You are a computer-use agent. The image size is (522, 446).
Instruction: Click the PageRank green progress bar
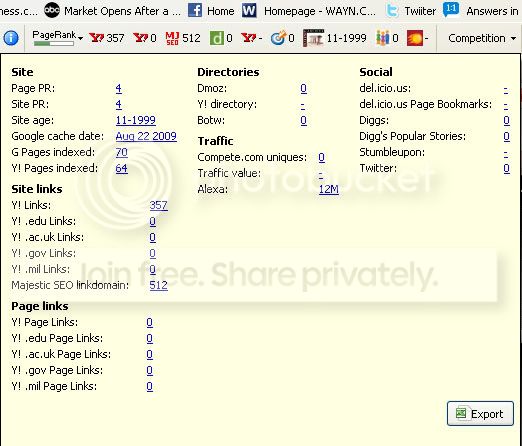[x=54, y=43]
